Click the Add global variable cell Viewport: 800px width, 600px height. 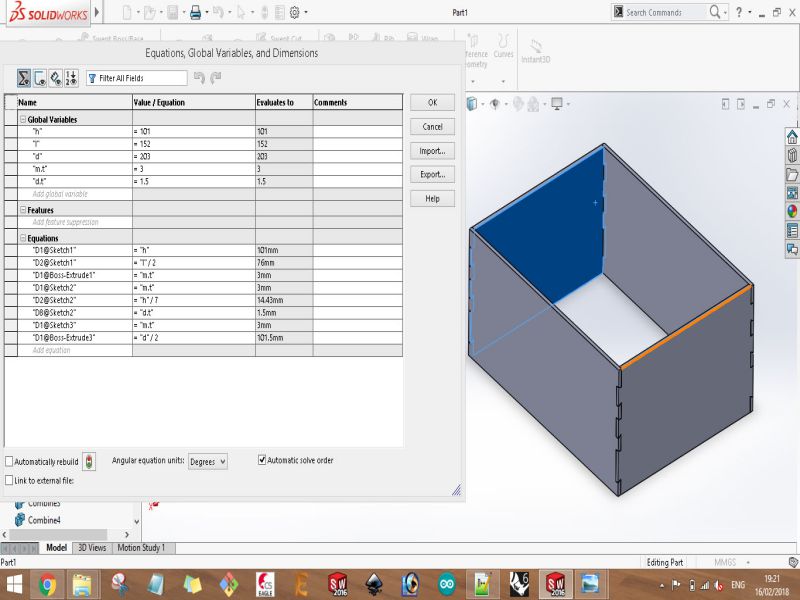click(x=74, y=194)
